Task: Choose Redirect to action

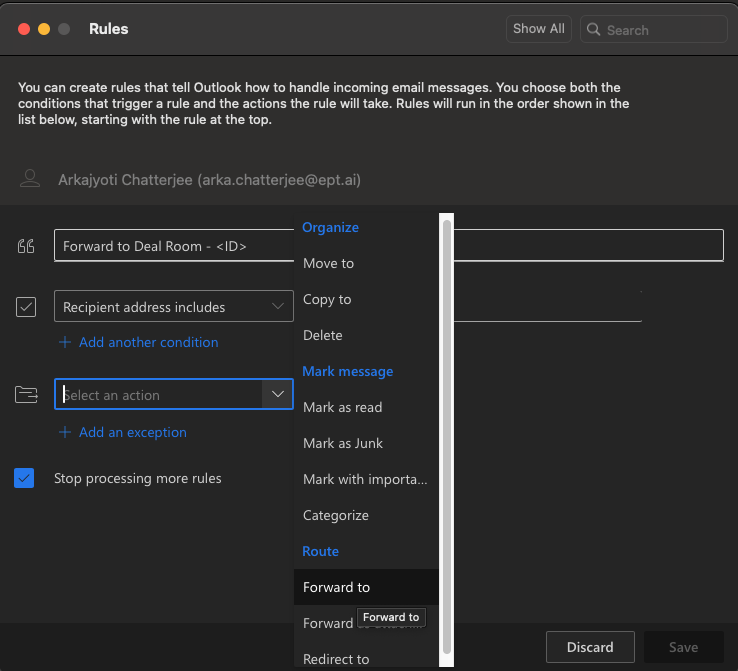Action: (336, 659)
